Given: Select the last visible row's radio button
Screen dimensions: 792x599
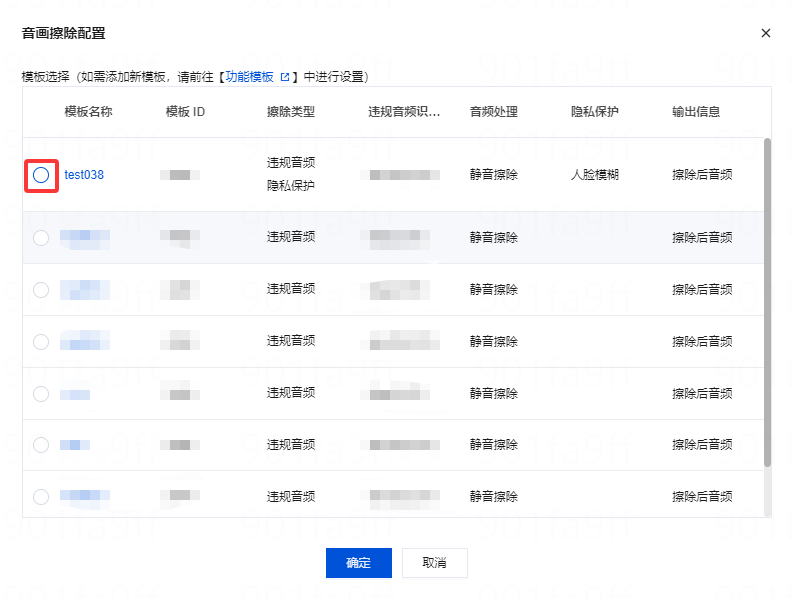Looking at the screenshot, I should point(41,496).
